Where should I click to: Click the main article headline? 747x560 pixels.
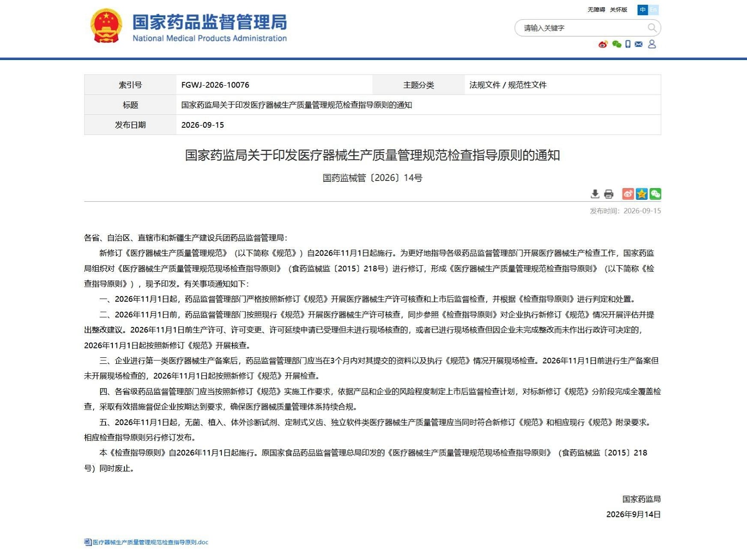(373, 155)
